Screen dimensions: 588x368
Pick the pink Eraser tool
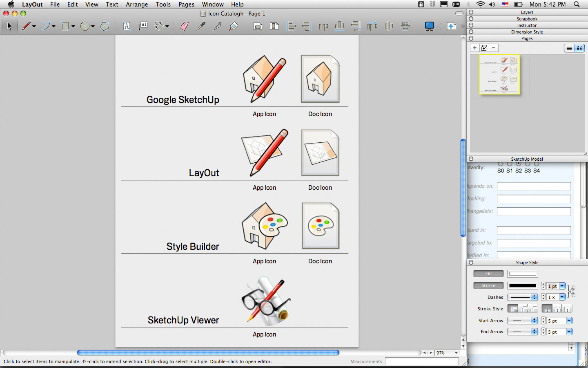tap(185, 26)
